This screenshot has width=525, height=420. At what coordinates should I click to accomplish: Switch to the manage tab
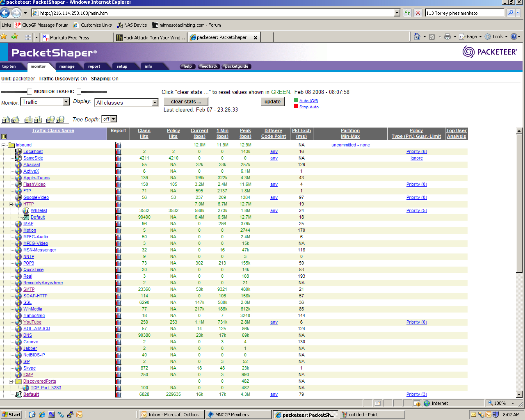67,66
